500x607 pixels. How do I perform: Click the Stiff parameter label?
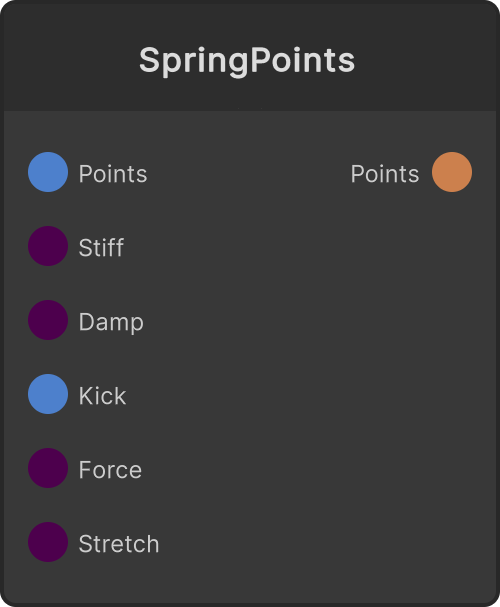101,247
